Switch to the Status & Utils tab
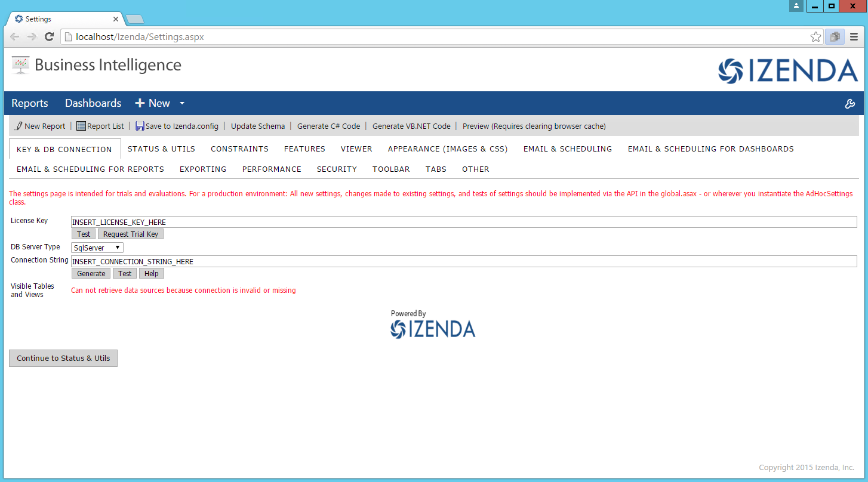Image resolution: width=868 pixels, height=482 pixels. 161,149
